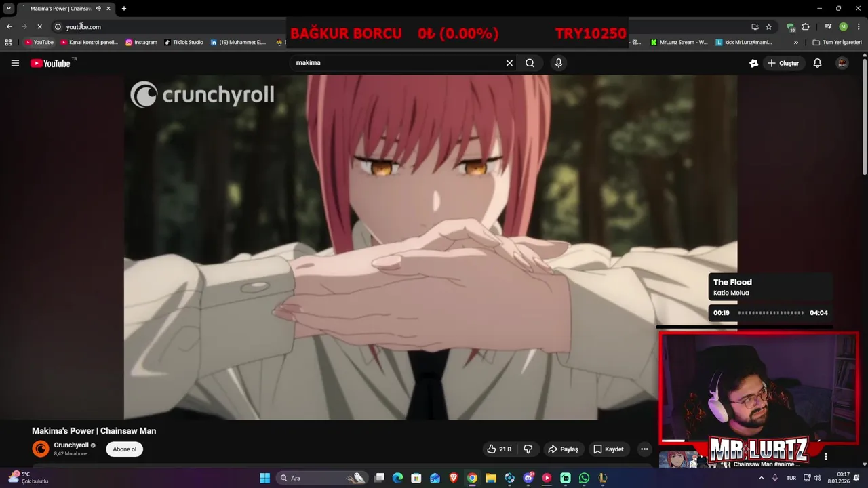The width and height of the screenshot is (868, 488).
Task: Click the page vertical scrollbar
Action: pyautogui.click(x=864, y=115)
